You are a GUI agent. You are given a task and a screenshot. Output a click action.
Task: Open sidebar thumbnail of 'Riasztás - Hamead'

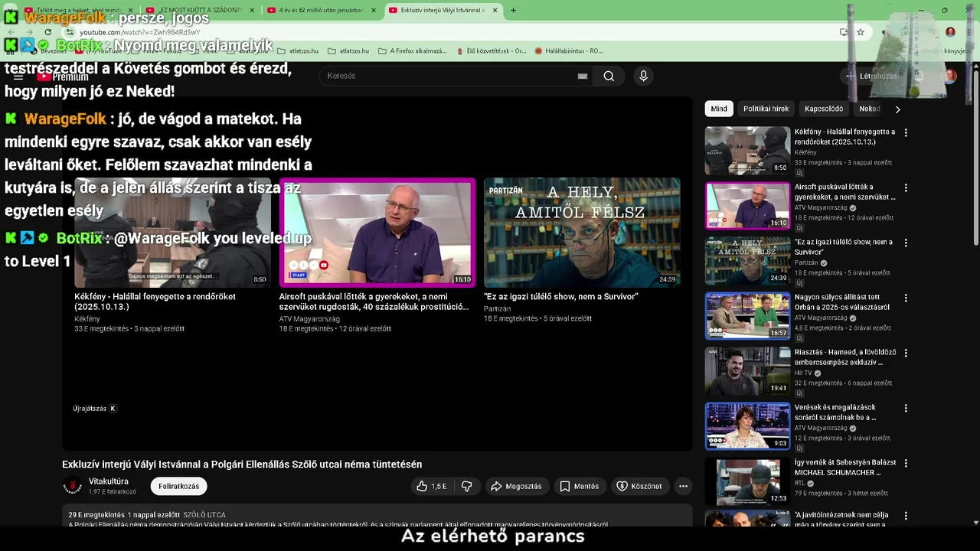point(747,371)
